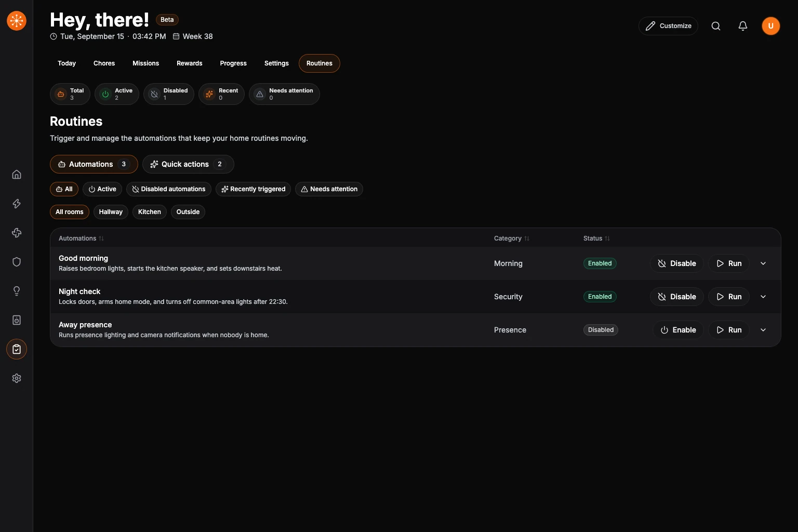Viewport: 798px width, 532px height.
Task: Click the Disabled stat chip
Action: 169,94
